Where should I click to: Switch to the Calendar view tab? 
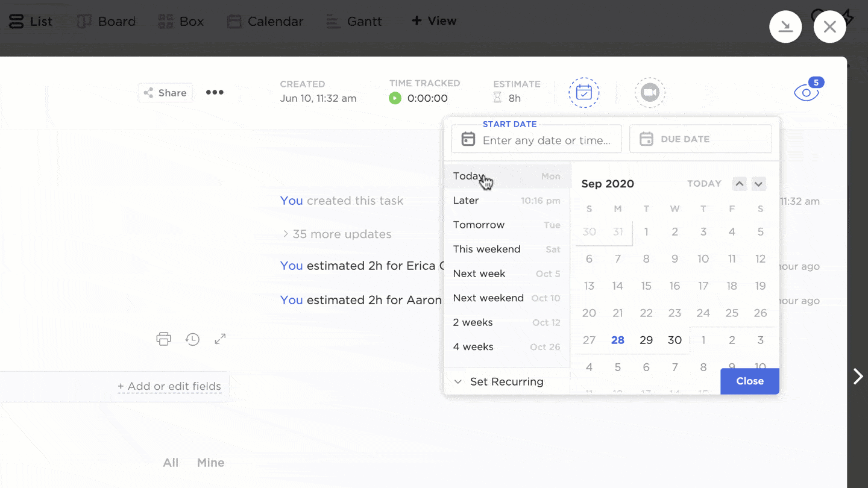(x=265, y=21)
